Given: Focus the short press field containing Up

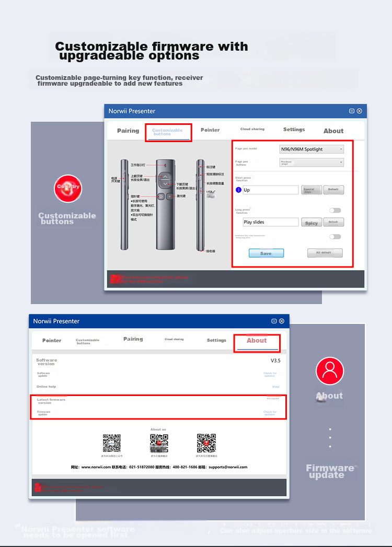Looking at the screenshot, I should pyautogui.click(x=271, y=190).
